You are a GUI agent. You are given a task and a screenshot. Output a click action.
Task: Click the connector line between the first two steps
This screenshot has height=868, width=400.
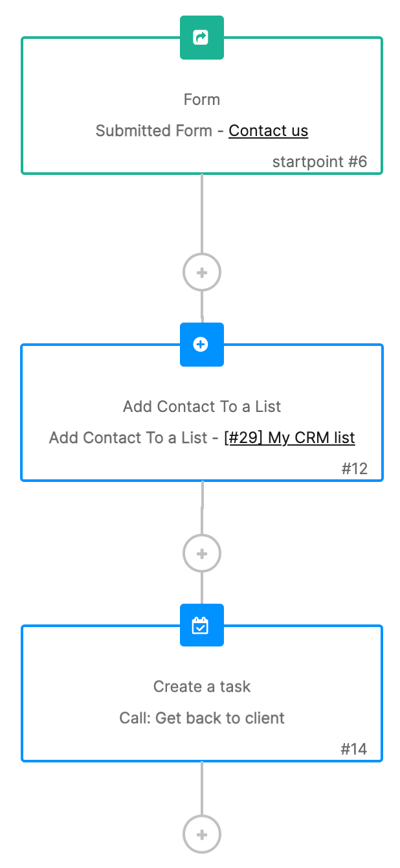pyautogui.click(x=201, y=214)
